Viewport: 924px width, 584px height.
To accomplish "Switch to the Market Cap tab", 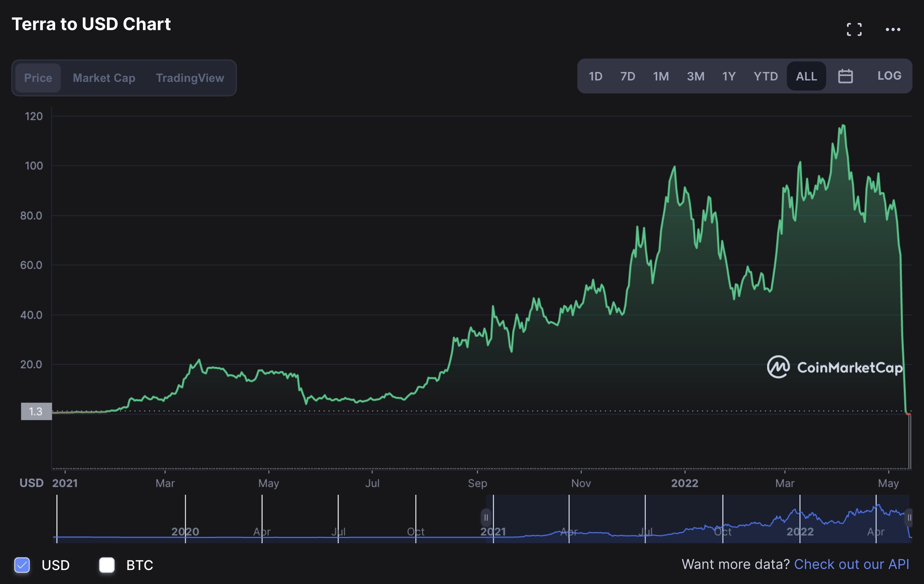I will [x=104, y=78].
